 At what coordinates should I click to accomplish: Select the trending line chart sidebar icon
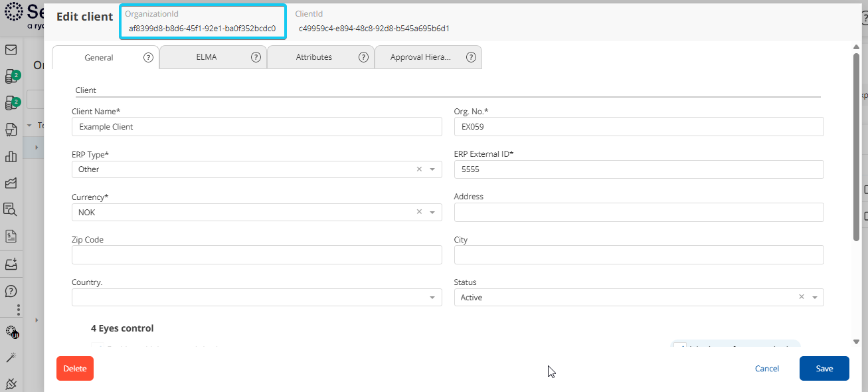point(11,183)
